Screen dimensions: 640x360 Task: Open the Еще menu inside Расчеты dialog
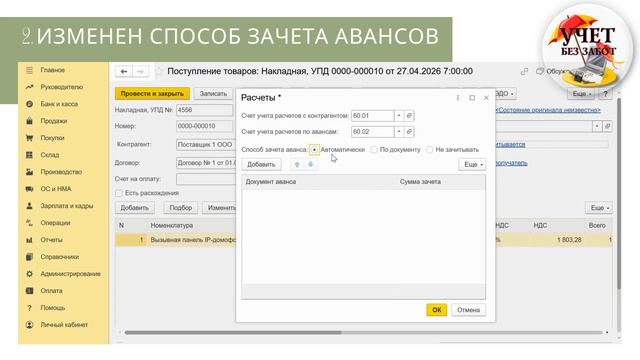point(472,164)
